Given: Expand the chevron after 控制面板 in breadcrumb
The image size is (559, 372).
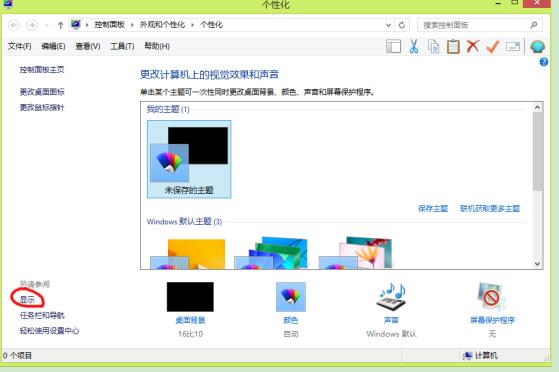Looking at the screenshot, I should (x=132, y=25).
